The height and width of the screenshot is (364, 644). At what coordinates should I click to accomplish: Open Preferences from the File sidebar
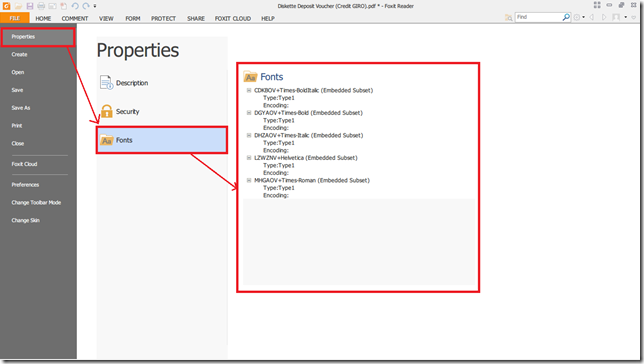point(25,184)
